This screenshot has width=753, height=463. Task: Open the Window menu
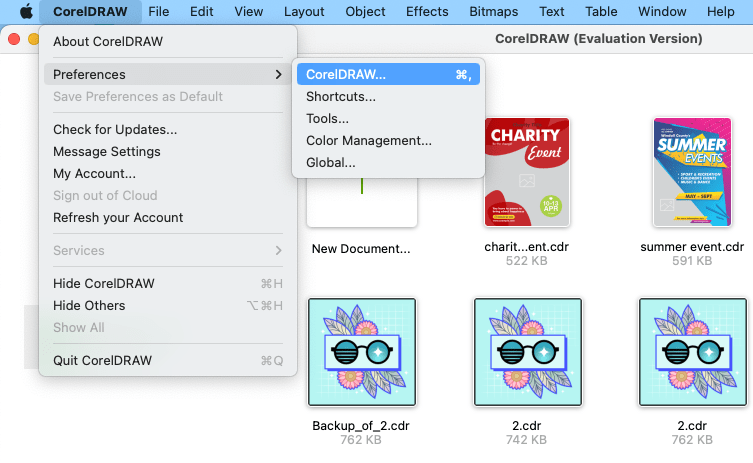662,12
